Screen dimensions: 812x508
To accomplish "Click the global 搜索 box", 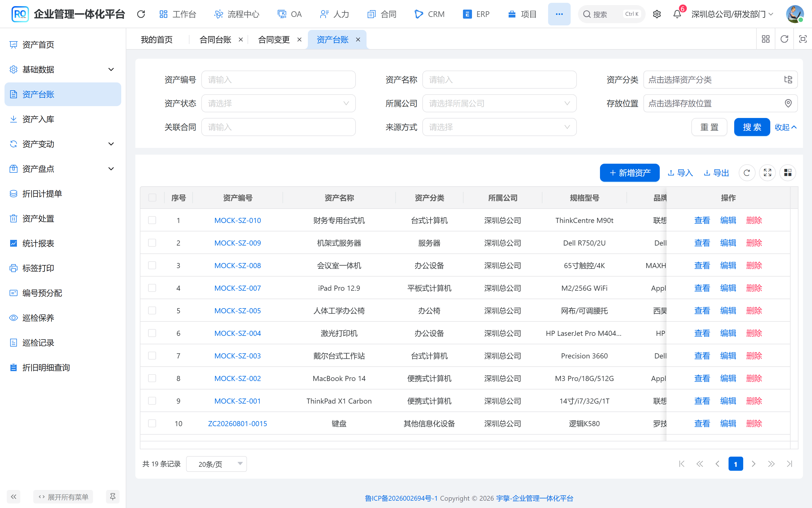I will [x=611, y=14].
